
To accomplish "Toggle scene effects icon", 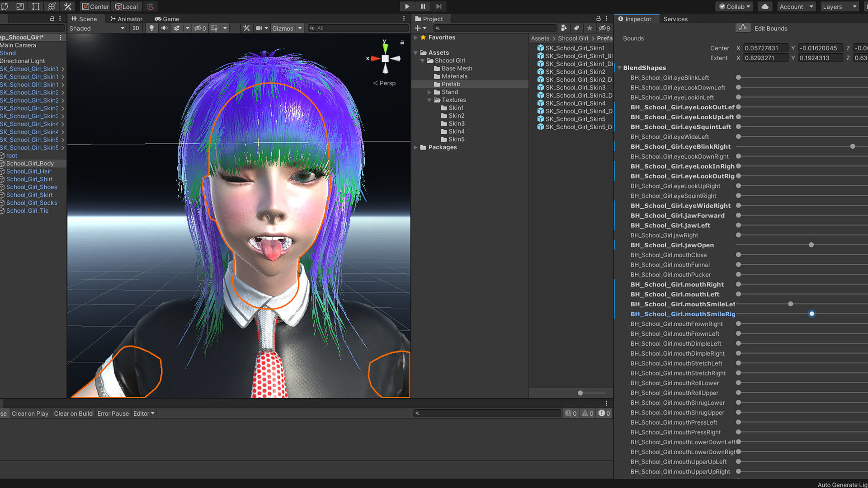I will point(177,28).
